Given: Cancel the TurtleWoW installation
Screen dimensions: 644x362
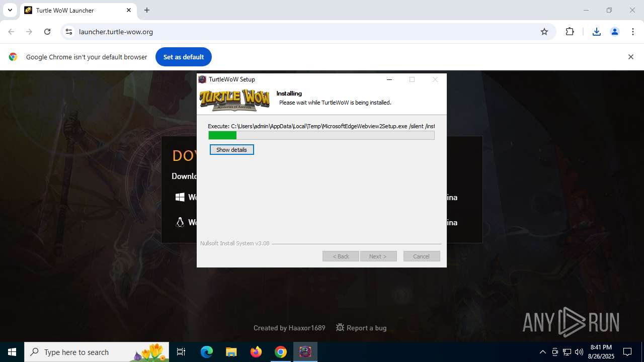Looking at the screenshot, I should 422,256.
